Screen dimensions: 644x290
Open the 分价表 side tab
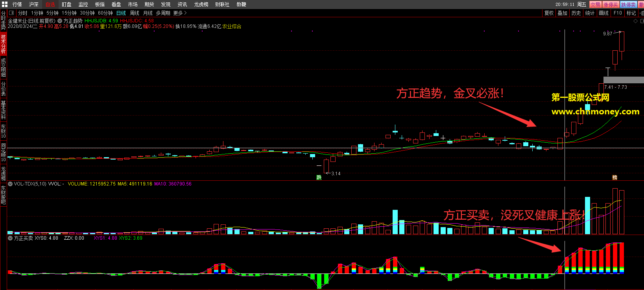pyautogui.click(x=3, y=89)
